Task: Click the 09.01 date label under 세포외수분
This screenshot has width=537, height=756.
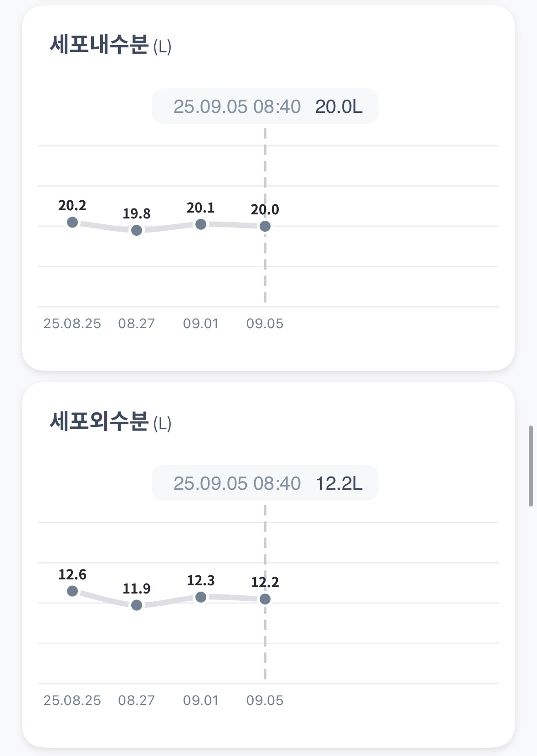Action: coord(201,700)
